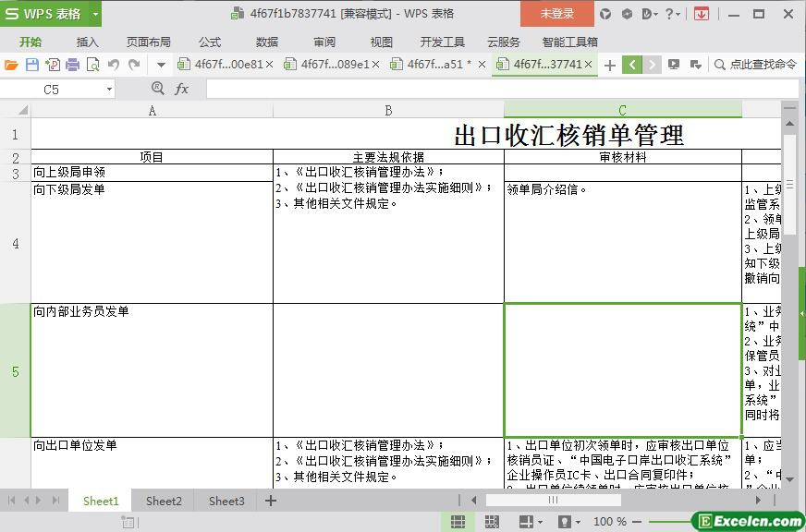Click the Save icon in quick toolbar
The width and height of the screenshot is (806, 532).
click(32, 65)
